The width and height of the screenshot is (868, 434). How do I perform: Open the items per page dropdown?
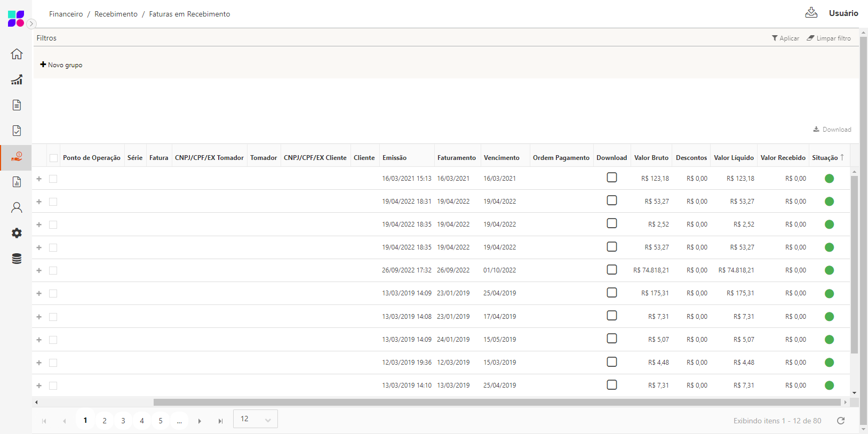tap(256, 419)
